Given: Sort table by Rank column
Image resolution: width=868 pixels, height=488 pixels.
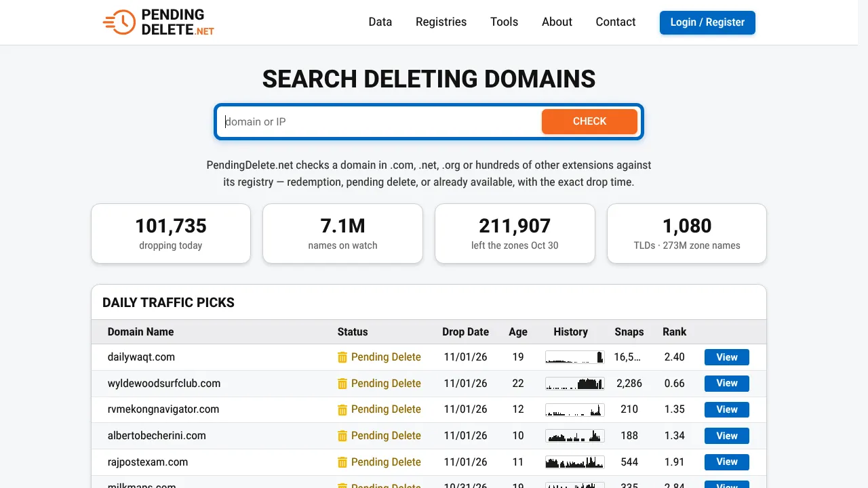Looking at the screenshot, I should tap(675, 332).
